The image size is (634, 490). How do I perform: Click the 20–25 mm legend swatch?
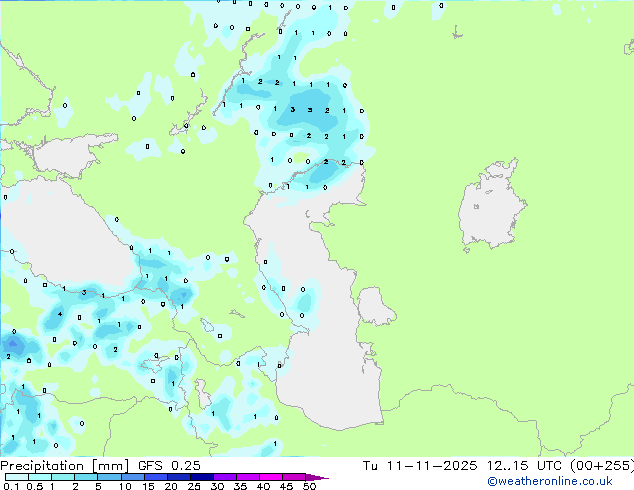pyautogui.click(x=178, y=477)
